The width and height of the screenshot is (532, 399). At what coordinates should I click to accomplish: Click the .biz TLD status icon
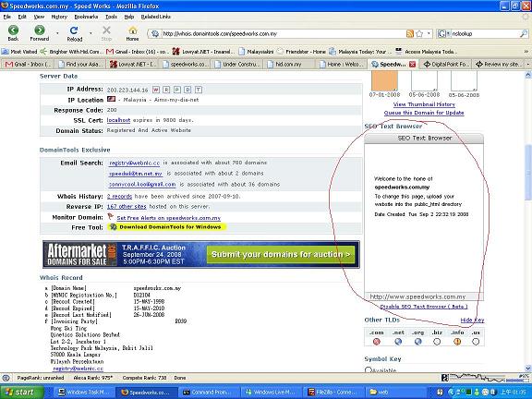tap(437, 342)
